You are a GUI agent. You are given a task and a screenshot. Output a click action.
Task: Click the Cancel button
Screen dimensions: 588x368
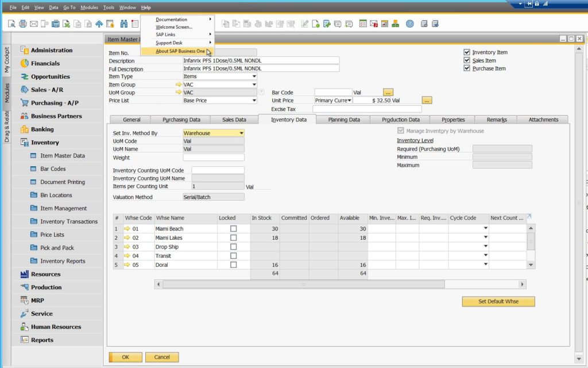tap(162, 357)
